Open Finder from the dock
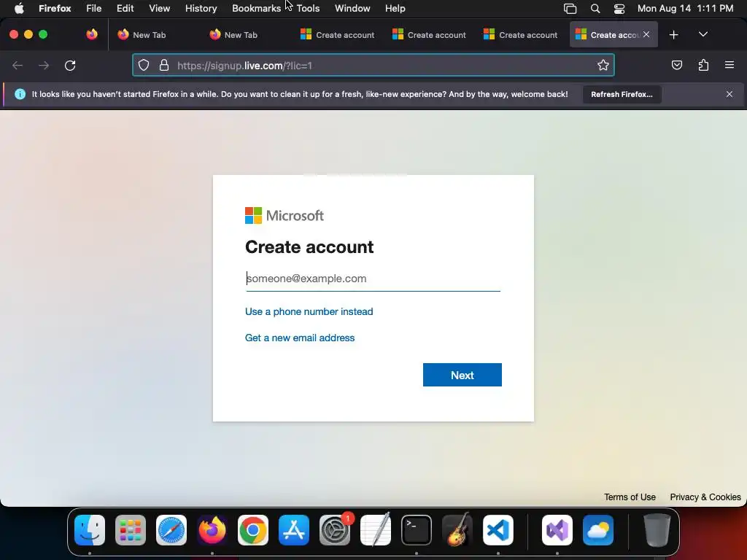Screen dimensions: 747x560 90,530
